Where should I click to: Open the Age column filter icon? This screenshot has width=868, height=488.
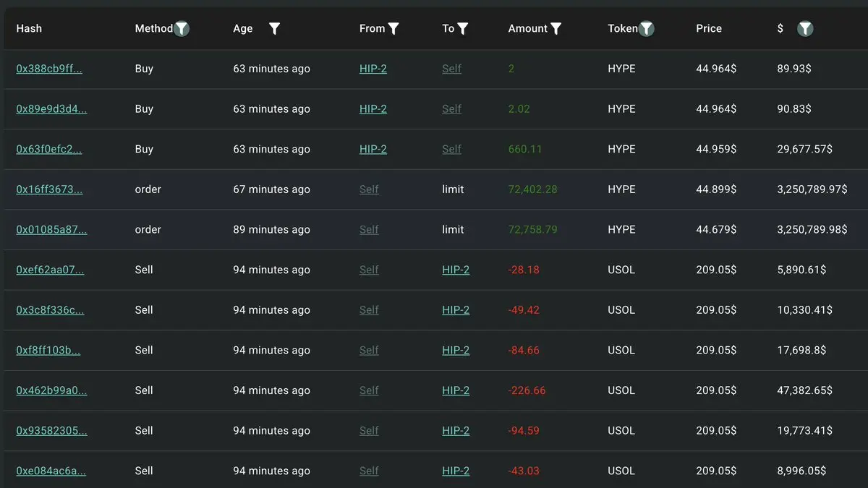point(274,29)
